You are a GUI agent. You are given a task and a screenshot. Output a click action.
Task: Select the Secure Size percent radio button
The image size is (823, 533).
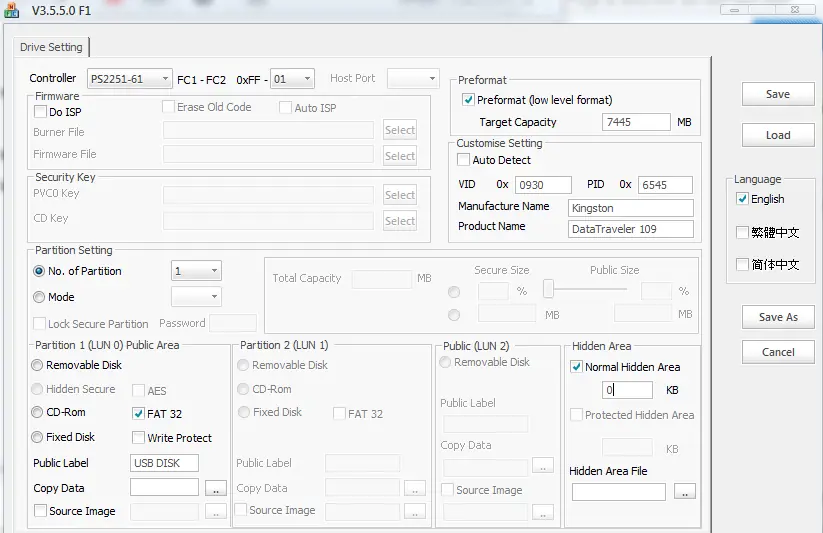(x=454, y=291)
